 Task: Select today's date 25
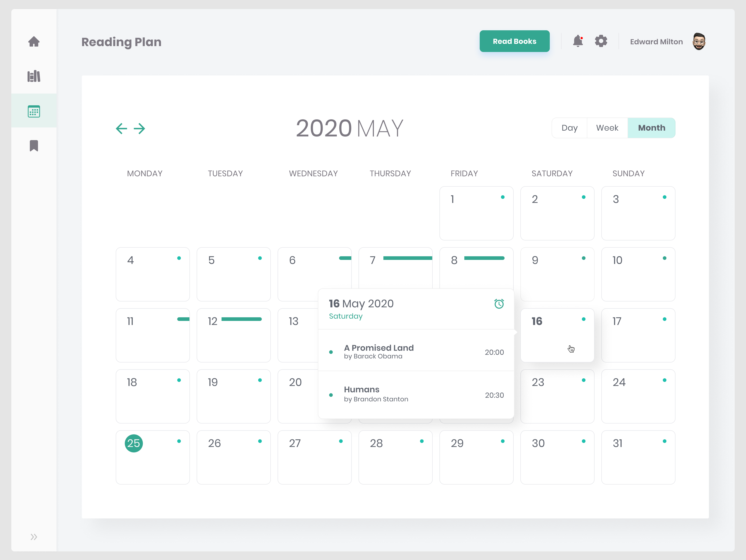[x=134, y=443]
